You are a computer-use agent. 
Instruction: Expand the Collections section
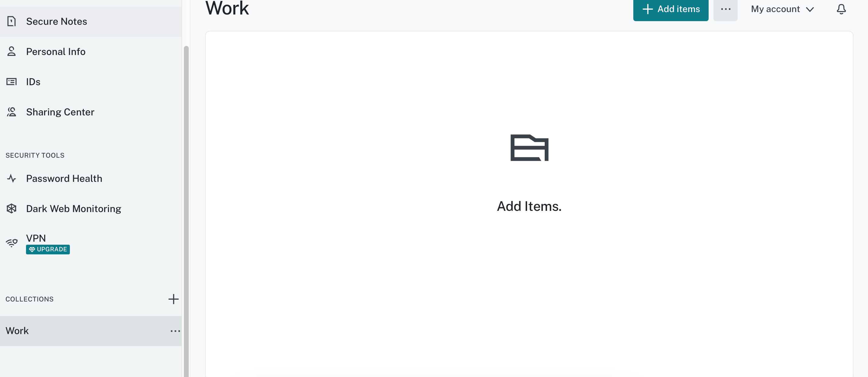pos(29,299)
